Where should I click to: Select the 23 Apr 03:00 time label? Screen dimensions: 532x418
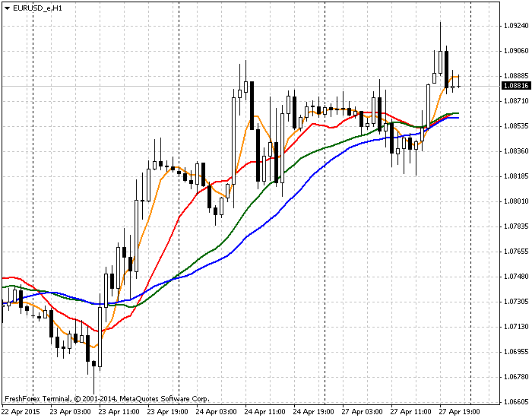point(71,412)
